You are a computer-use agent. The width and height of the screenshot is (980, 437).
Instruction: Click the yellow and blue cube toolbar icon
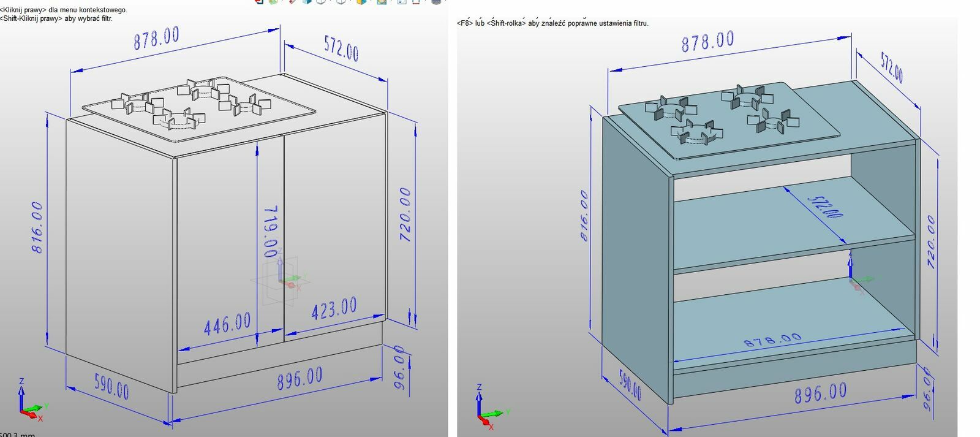coord(361,2)
